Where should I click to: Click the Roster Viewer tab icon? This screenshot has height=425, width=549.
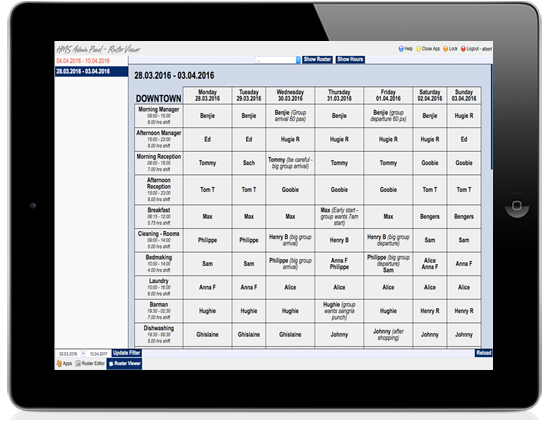(x=111, y=364)
